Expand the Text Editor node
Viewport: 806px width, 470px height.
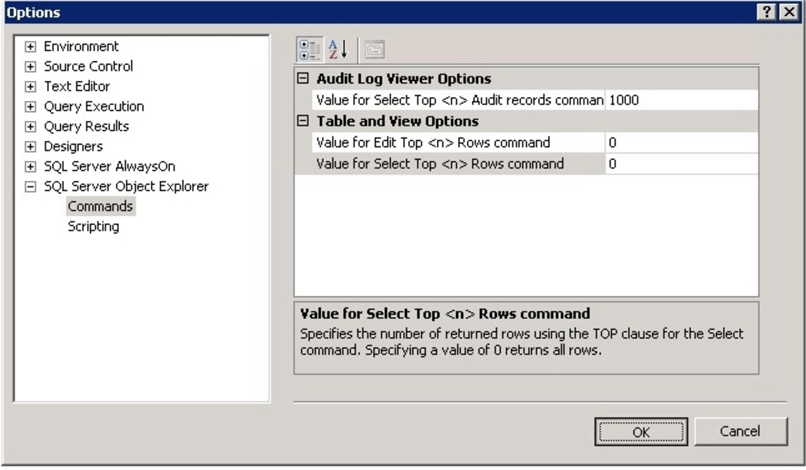[x=30, y=87]
